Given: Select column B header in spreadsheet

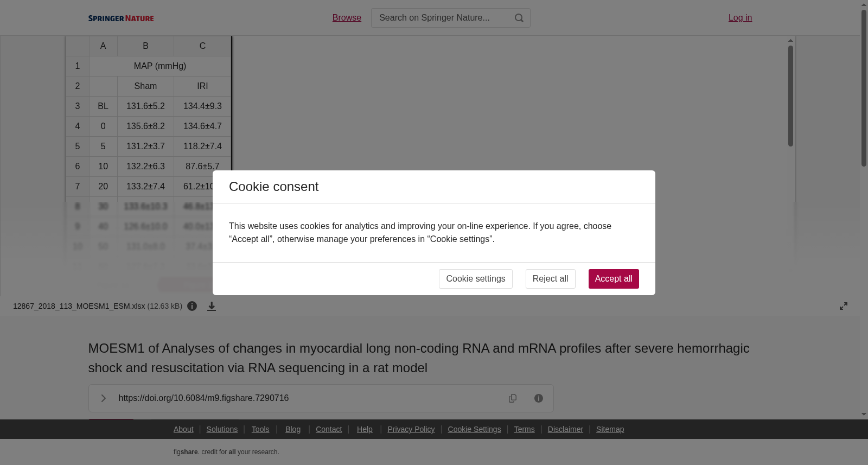Looking at the screenshot, I should coord(145,46).
